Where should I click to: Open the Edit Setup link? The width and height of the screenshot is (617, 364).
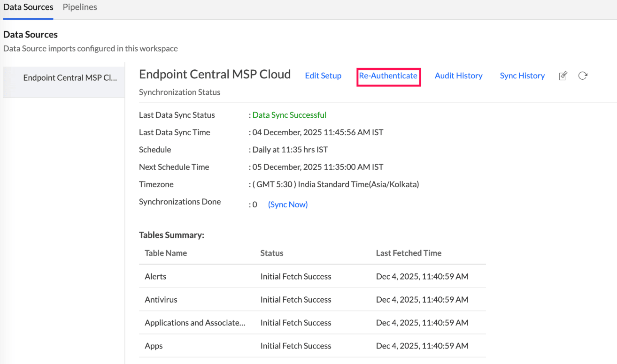tap(323, 76)
